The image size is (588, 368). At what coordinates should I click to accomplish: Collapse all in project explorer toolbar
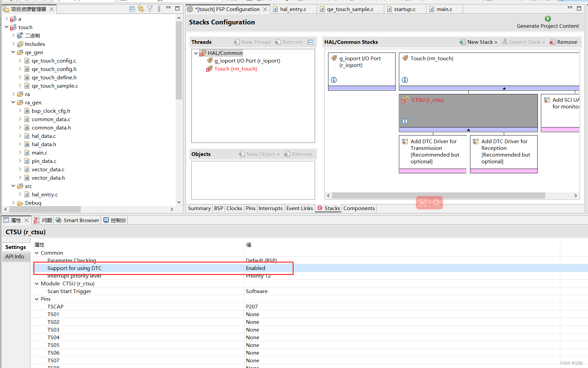(x=132, y=9)
